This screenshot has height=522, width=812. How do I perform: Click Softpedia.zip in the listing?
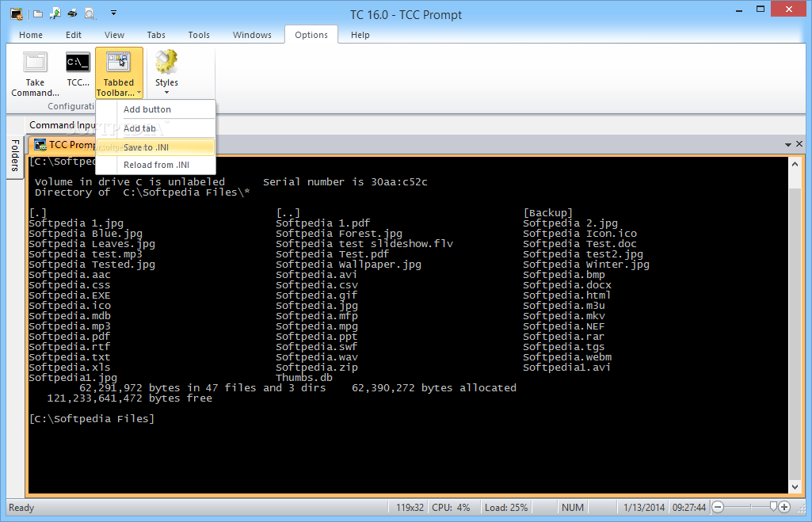[316, 368]
